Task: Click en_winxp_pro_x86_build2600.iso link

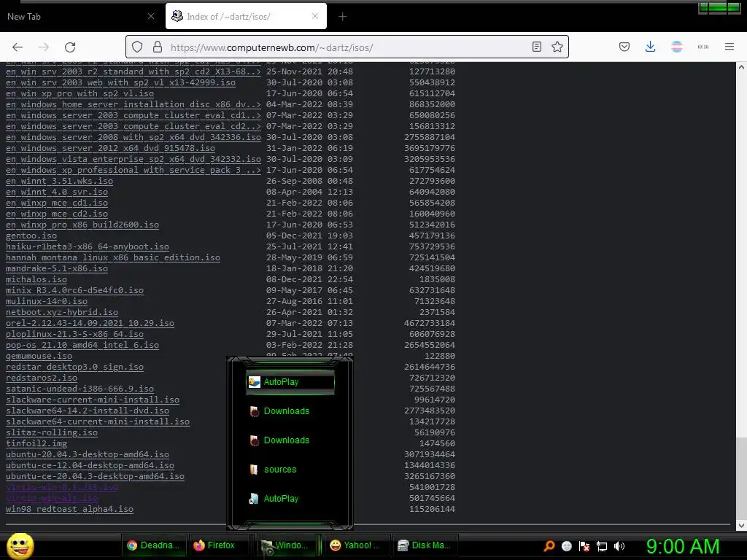Action: [x=82, y=225]
